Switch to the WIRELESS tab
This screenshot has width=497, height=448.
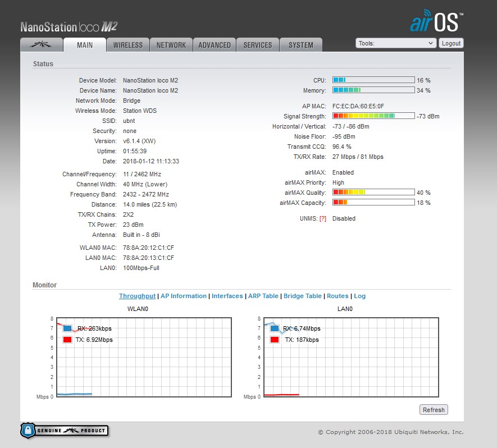127,45
